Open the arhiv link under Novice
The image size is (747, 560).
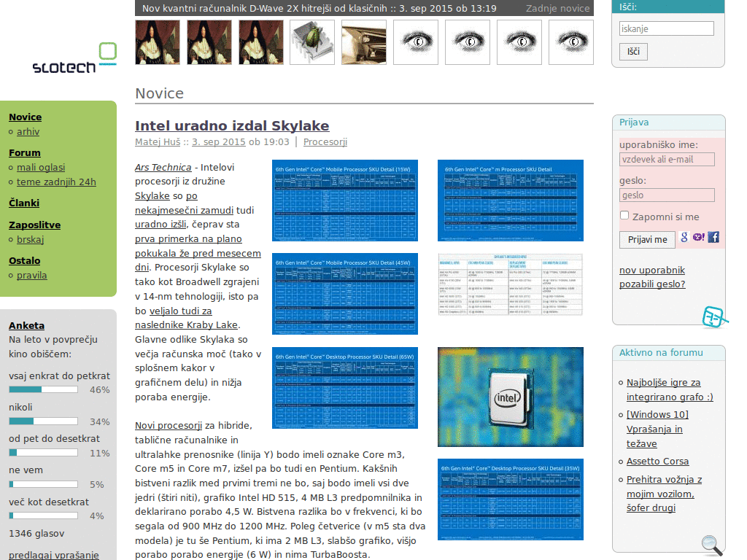point(28,132)
